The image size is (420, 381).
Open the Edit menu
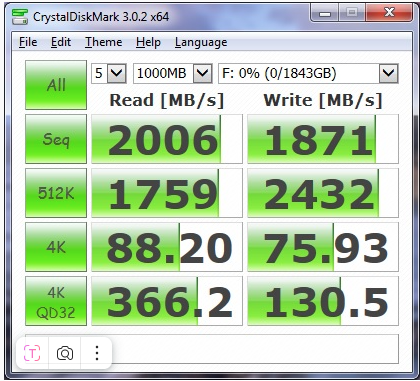[61, 42]
